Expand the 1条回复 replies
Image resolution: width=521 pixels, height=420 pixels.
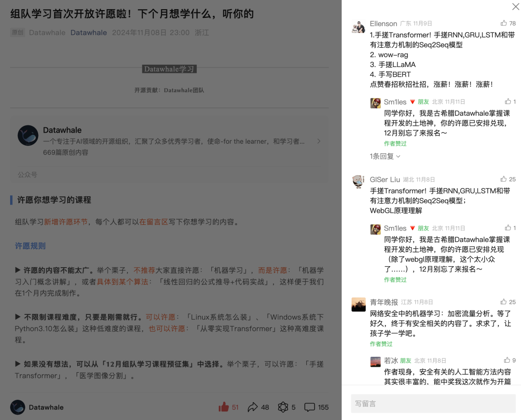(x=385, y=156)
